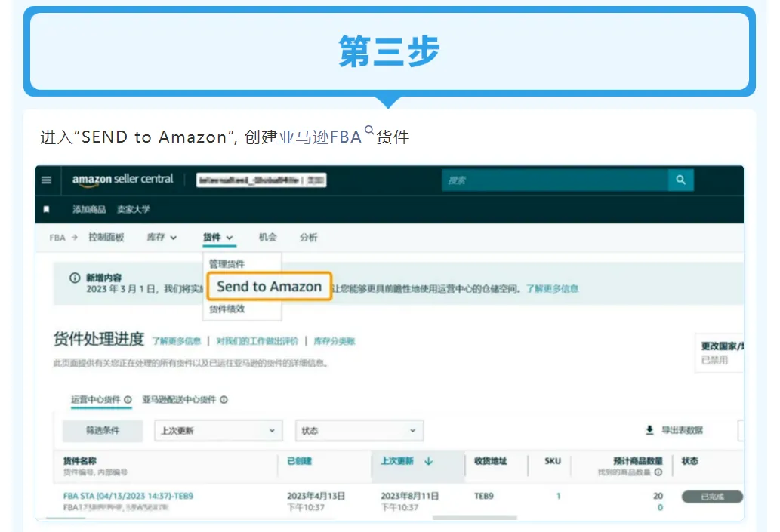The height and width of the screenshot is (532, 780).
Task: Click the bookmark flag icon beside 添加商品
Action: [46, 209]
